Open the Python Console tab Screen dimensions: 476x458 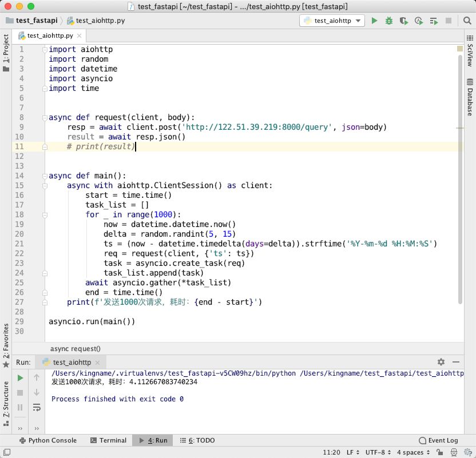click(x=48, y=440)
